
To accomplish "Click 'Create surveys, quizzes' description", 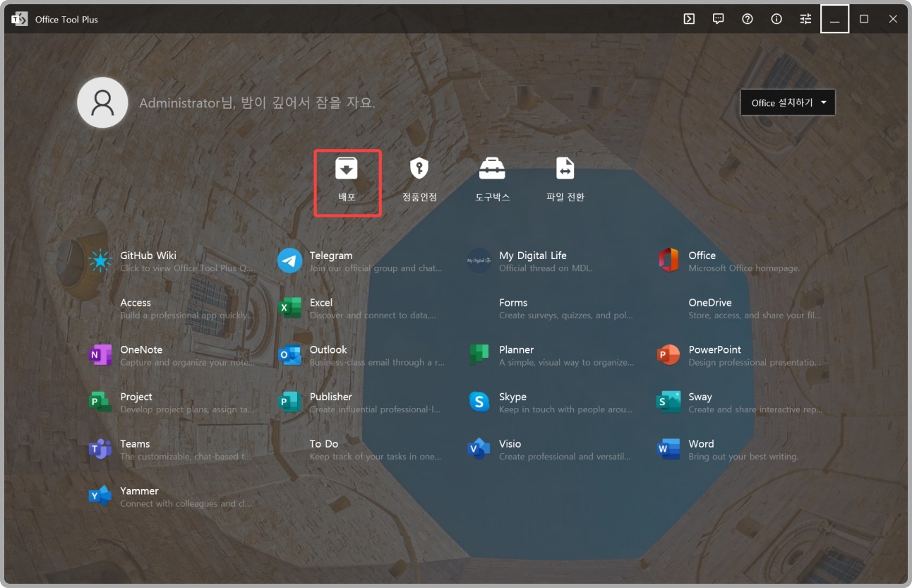I will tap(566, 316).
